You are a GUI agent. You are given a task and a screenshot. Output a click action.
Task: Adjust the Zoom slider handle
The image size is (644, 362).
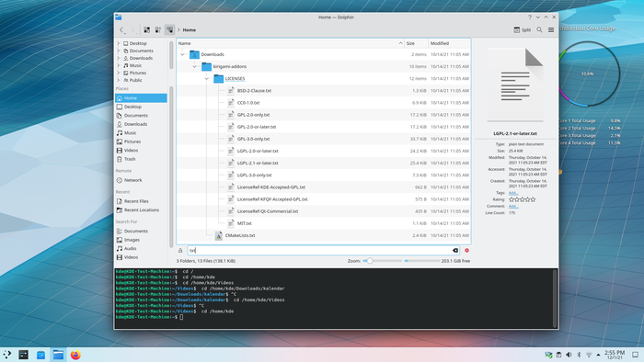370,261
